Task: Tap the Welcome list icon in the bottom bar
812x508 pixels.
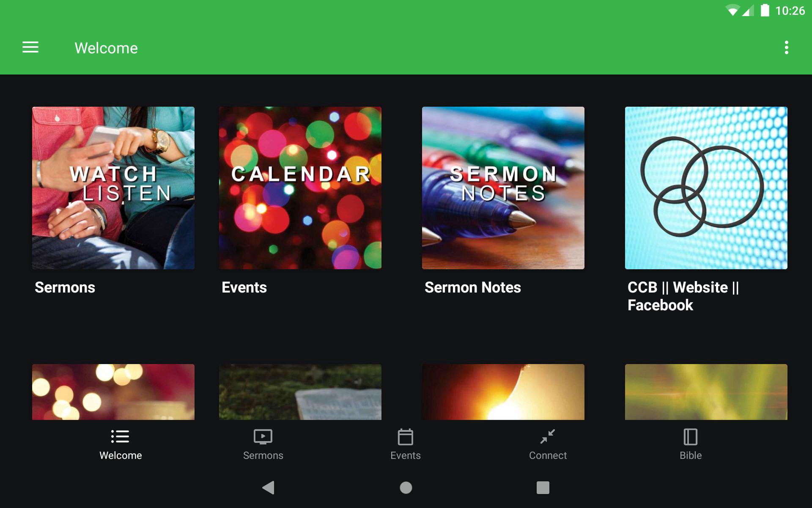Action: [120, 436]
